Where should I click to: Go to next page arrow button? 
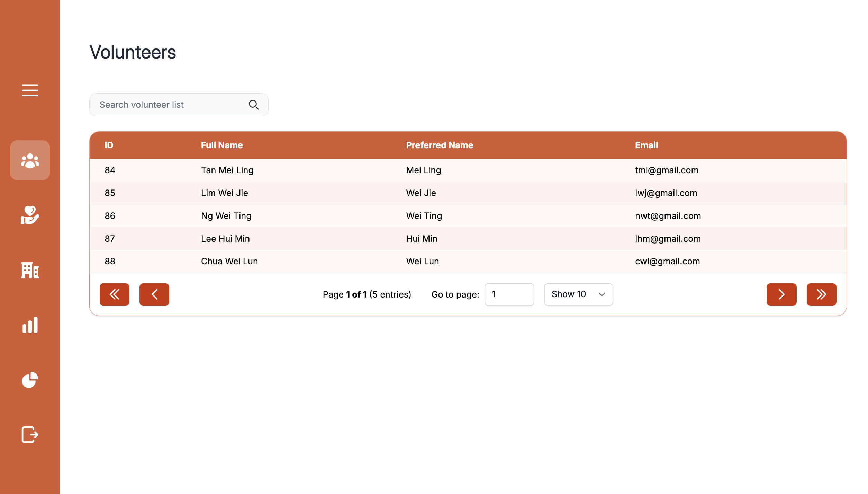pos(781,294)
